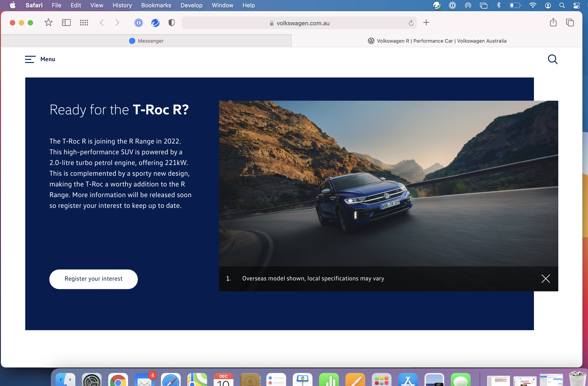Show the Safari sidebar
Screen dimensions: 588x386
pos(66,23)
